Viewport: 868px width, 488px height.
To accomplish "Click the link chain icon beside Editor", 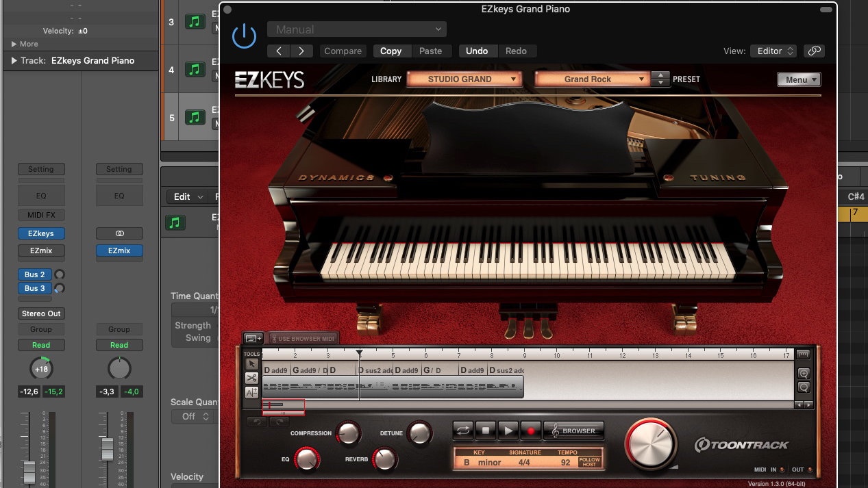I will point(814,51).
